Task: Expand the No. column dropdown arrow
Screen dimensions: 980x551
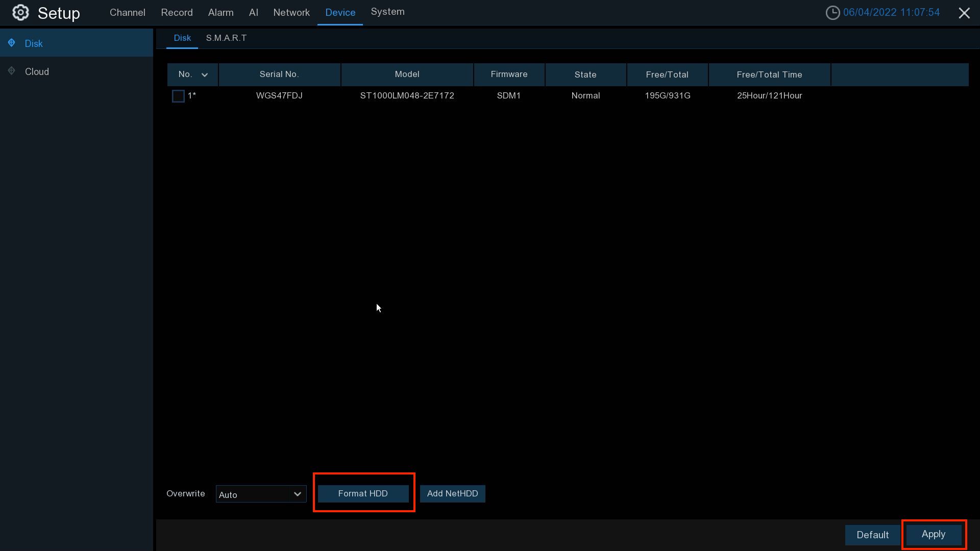Action: click(x=205, y=75)
